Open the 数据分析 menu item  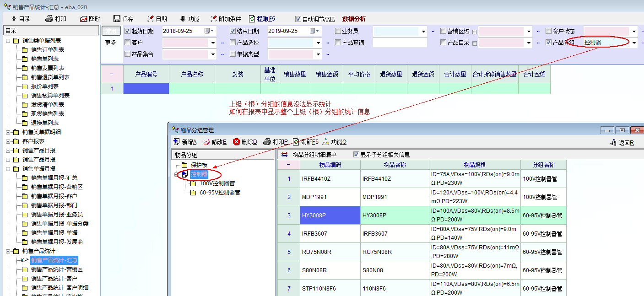tap(354, 19)
